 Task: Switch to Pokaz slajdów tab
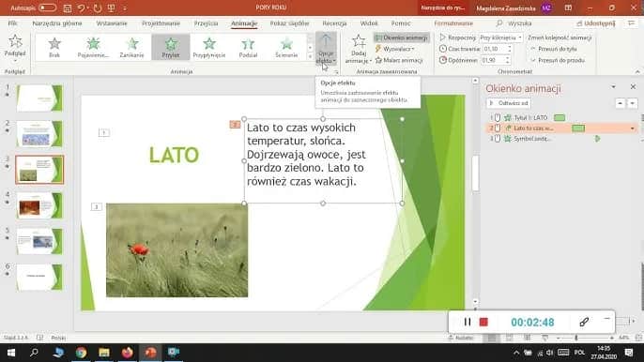(289, 23)
